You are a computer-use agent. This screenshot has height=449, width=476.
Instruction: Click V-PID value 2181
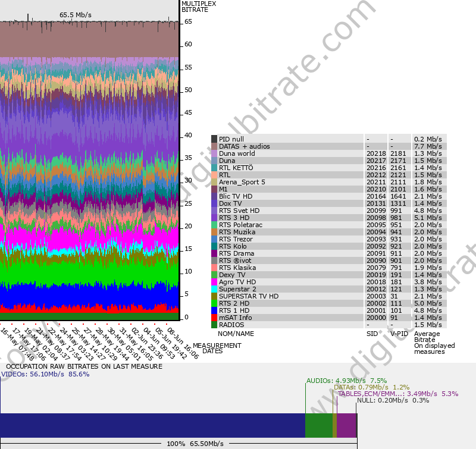pyautogui.click(x=398, y=153)
